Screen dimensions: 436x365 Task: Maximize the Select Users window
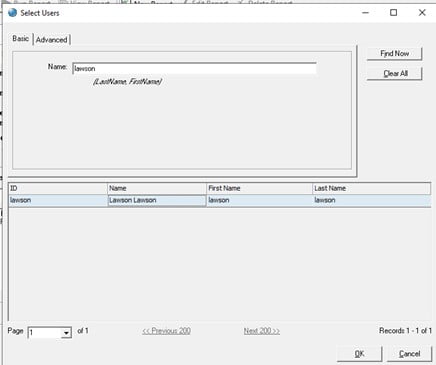pos(394,13)
